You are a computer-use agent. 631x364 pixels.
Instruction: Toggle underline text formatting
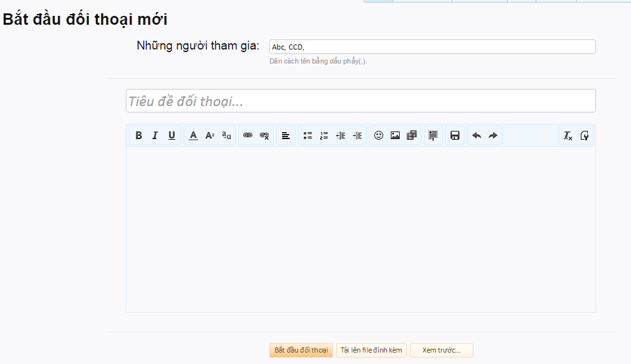coord(172,135)
